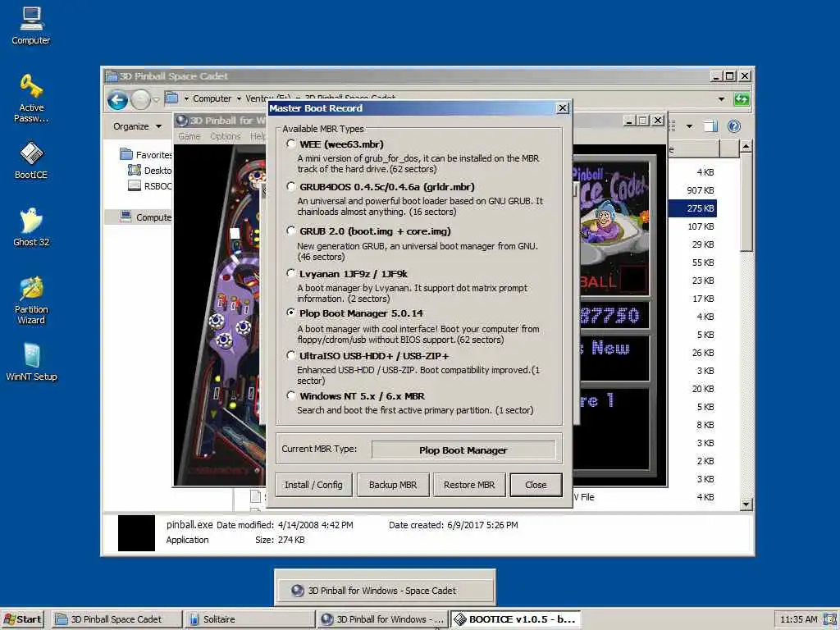Select Desktop in Explorer navigation pane

point(150,171)
